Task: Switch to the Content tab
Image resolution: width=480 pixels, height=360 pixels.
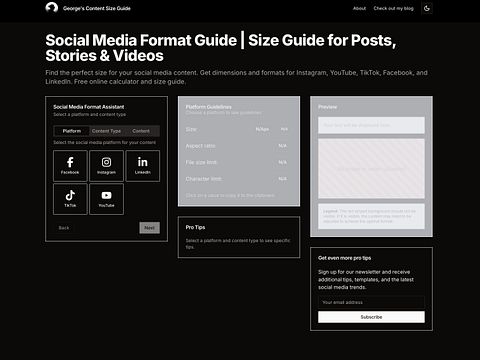Action: tap(141, 131)
